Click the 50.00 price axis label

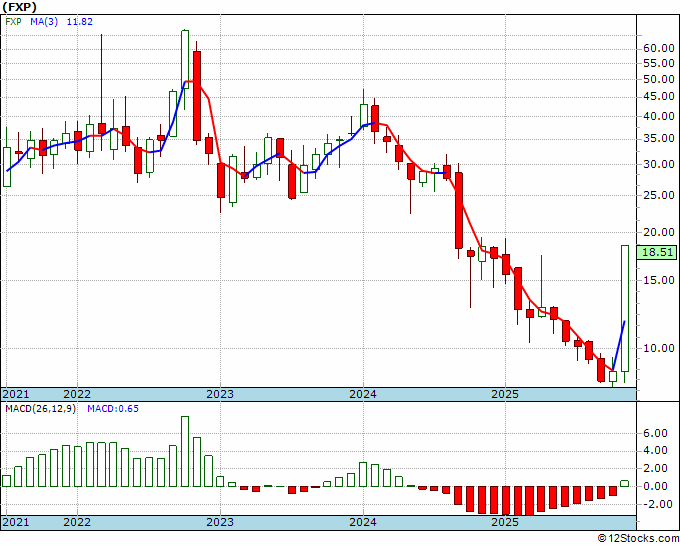pos(658,79)
